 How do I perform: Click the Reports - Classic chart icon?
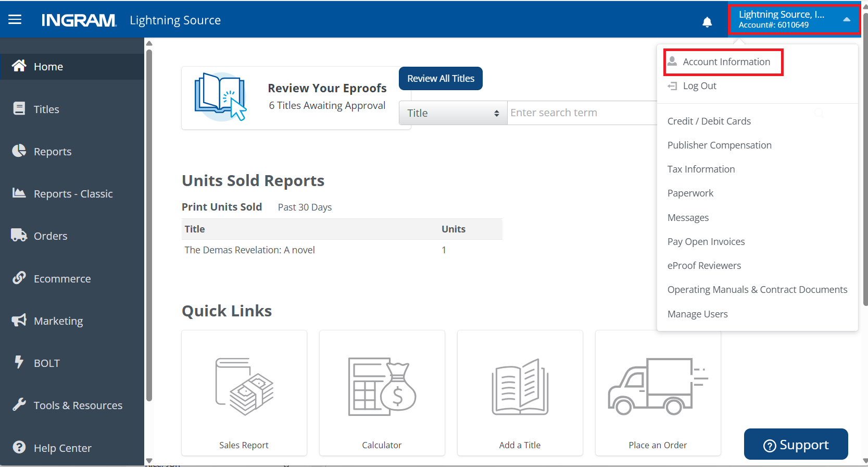coord(19,193)
